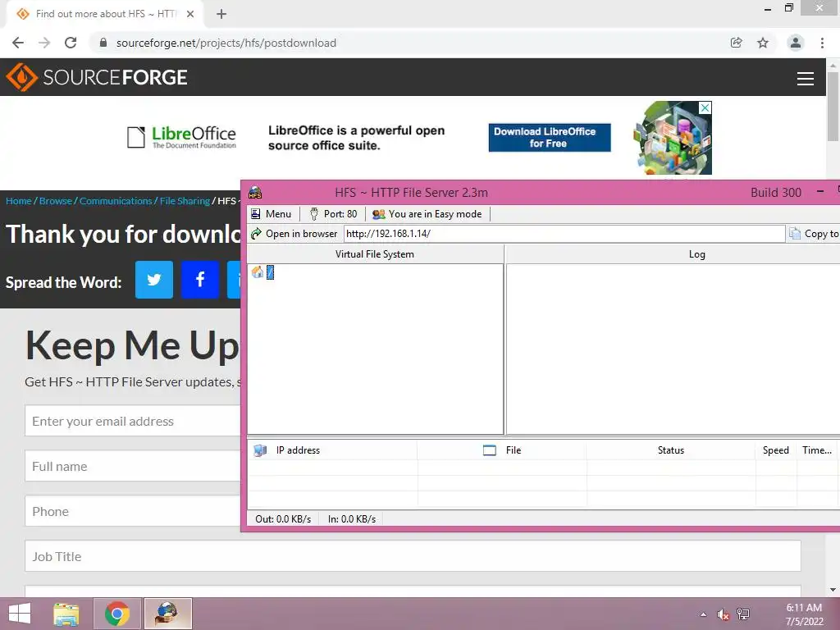Click the LibreOffice logo in the ad
The width and height of the screenshot is (840, 630).
181,137
